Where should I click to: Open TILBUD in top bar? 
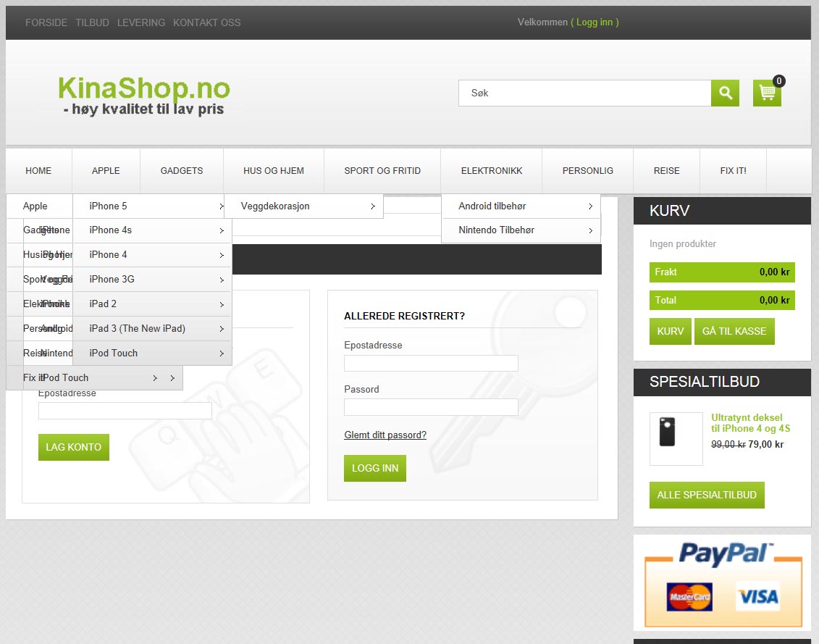tap(93, 22)
